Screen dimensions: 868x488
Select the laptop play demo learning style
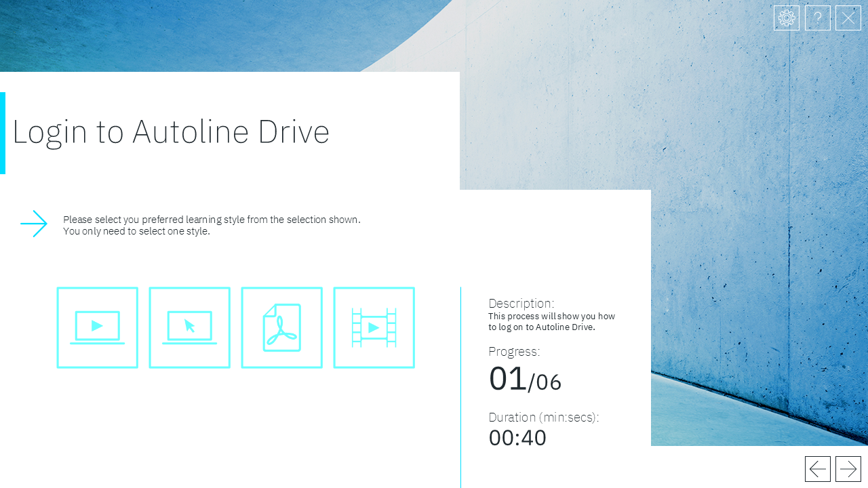97,327
